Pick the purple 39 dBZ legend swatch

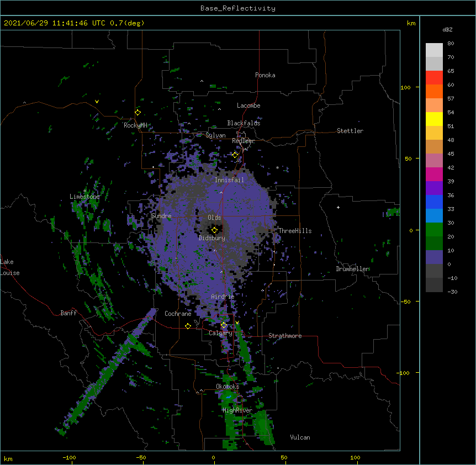point(434,188)
